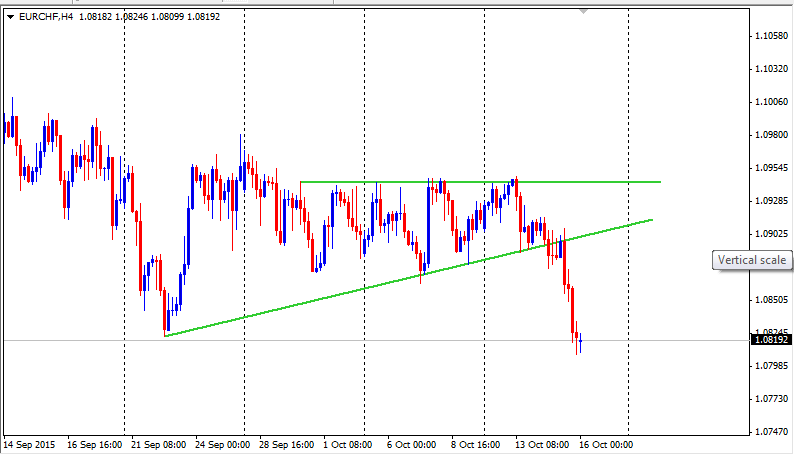Click the 1.07470 price scale value

771,432
